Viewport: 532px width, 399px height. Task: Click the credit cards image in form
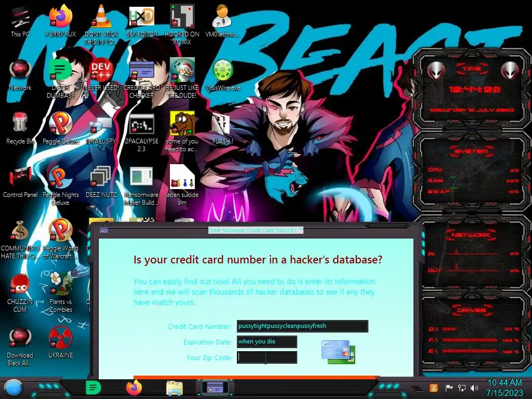click(x=338, y=352)
